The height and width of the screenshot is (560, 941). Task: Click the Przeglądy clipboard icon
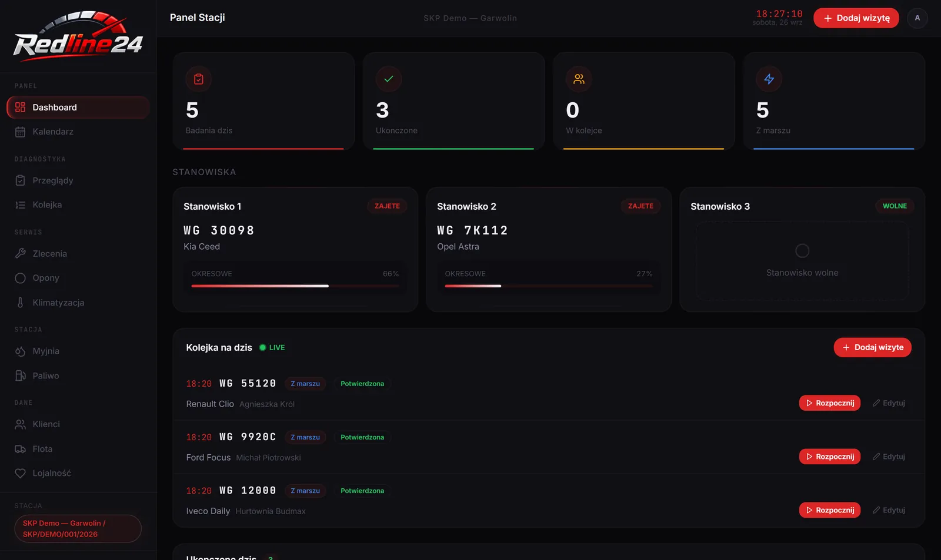pyautogui.click(x=21, y=180)
